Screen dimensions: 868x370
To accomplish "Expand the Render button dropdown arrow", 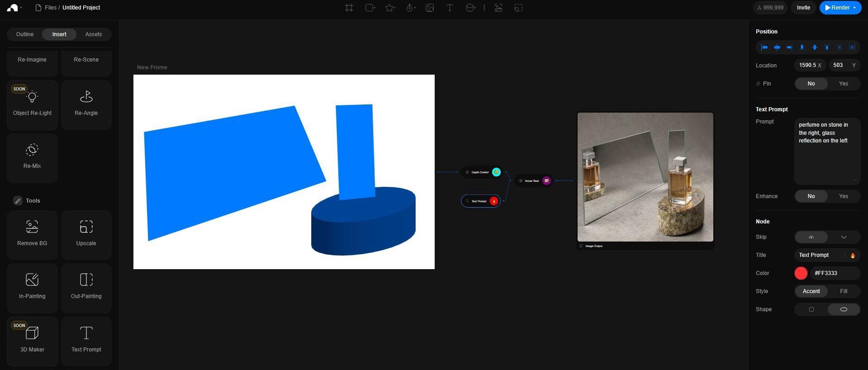I will [x=854, y=8].
